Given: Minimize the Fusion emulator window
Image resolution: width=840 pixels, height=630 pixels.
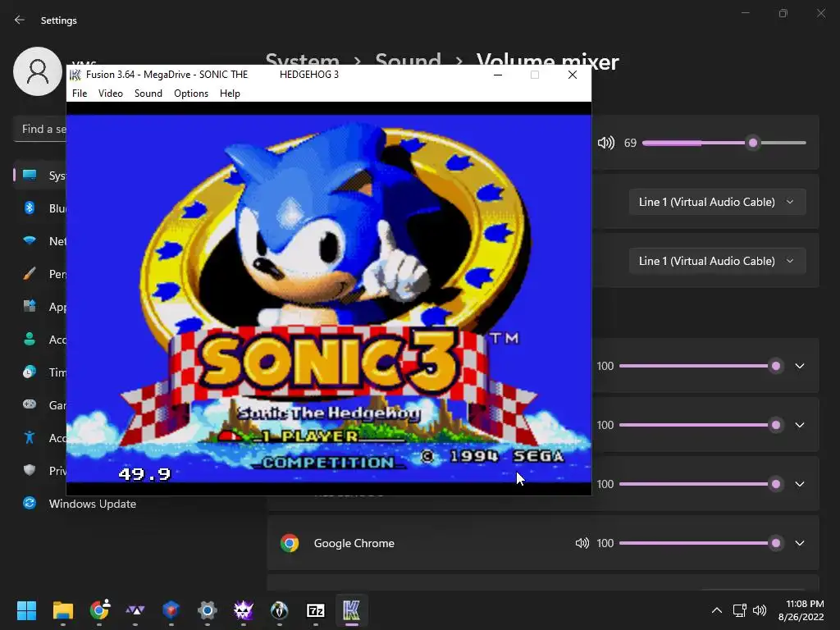Looking at the screenshot, I should 498,75.
